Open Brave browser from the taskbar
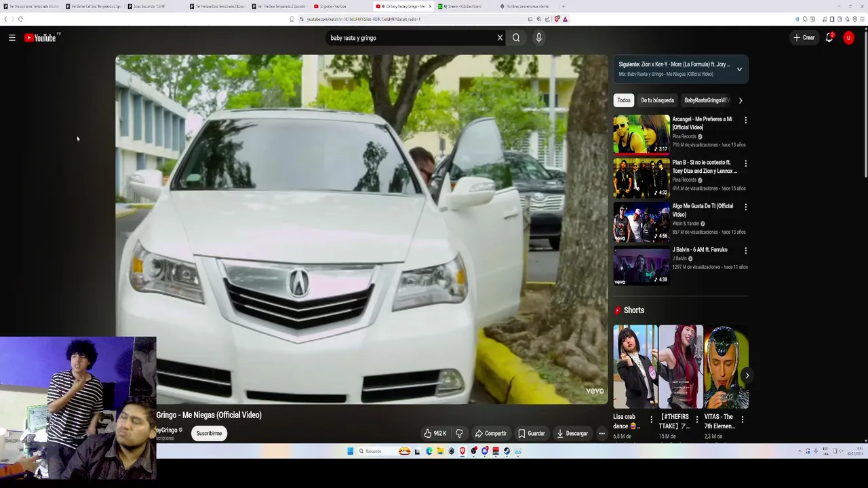The width and height of the screenshot is (868, 488). (462, 451)
